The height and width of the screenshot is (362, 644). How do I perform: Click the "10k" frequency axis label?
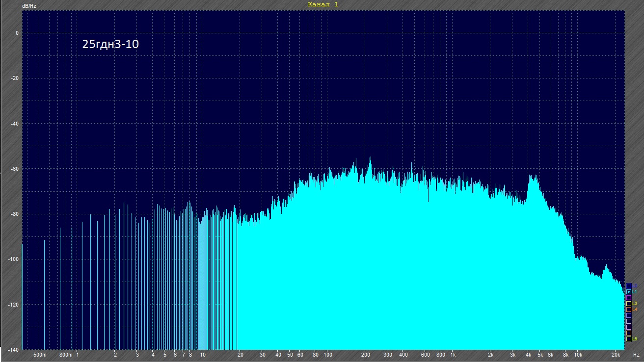point(578,354)
